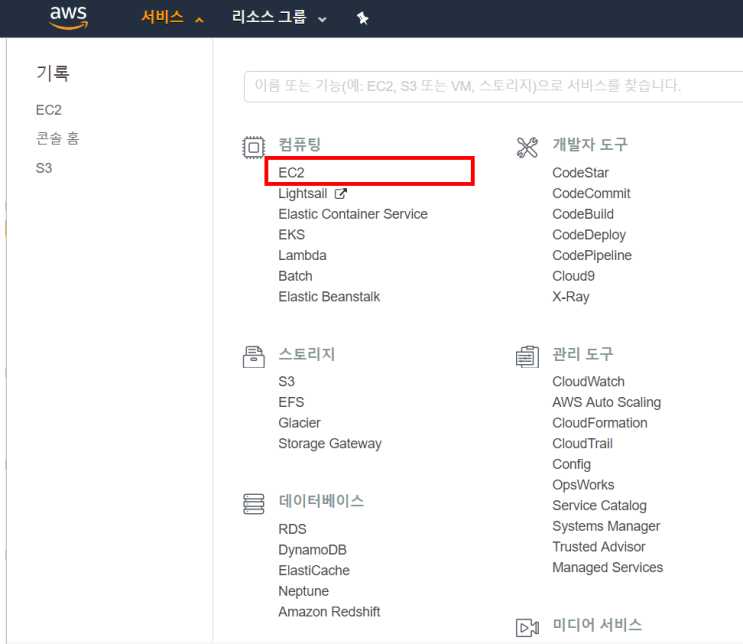Image resolution: width=743 pixels, height=644 pixels.
Task: Open CloudTrail
Action: [582, 444]
